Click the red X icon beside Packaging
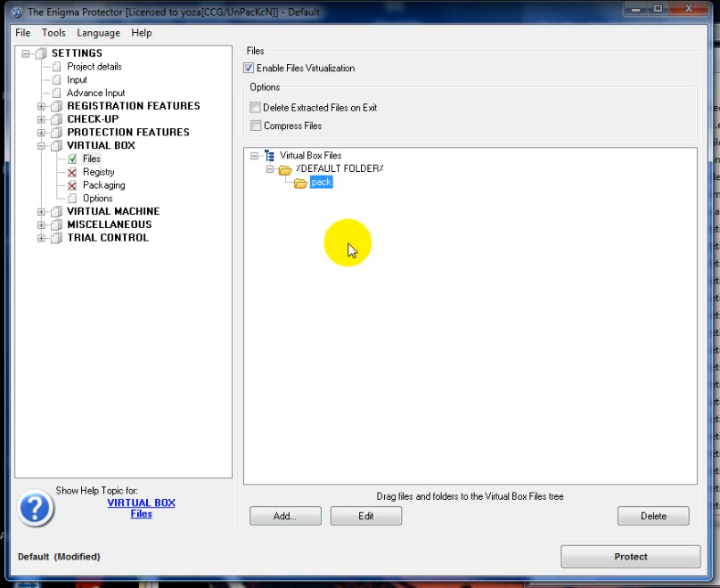 pos(72,185)
